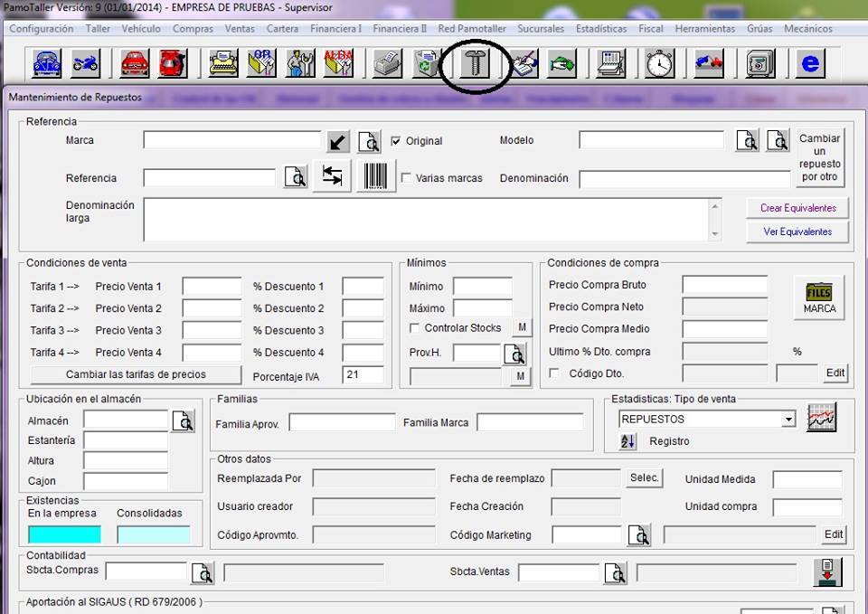Click the Precio Compra Bruto field

tap(724, 285)
